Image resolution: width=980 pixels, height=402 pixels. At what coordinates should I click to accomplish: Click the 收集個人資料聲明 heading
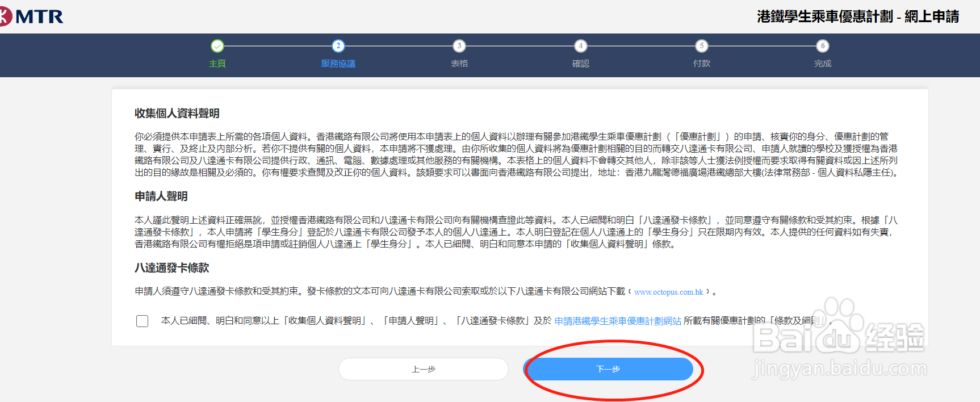177,114
